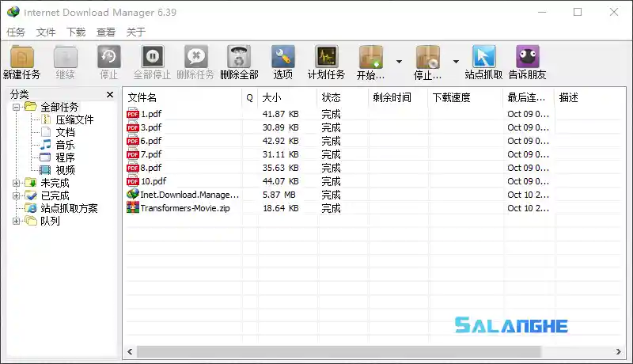Screen dimensions: 633x364
Task: Close the 分类 side panel
Action: pos(110,94)
